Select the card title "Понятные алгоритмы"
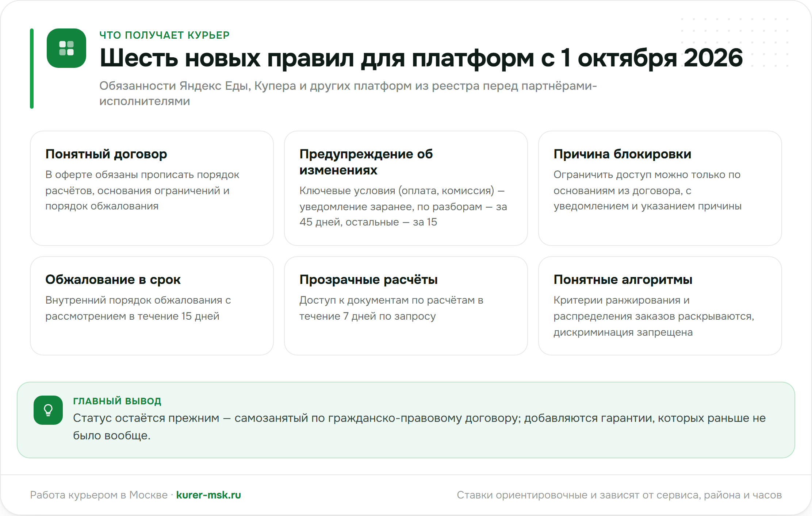 tap(623, 280)
